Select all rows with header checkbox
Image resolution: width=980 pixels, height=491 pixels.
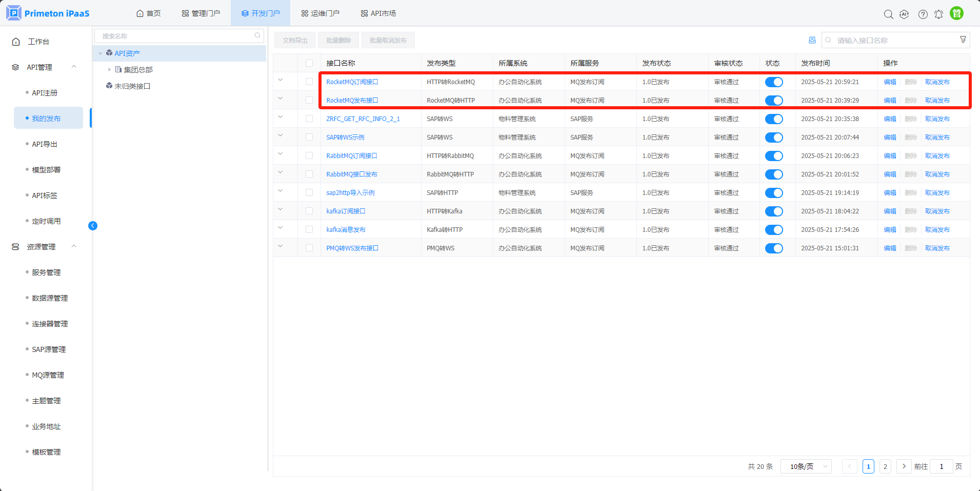(309, 63)
